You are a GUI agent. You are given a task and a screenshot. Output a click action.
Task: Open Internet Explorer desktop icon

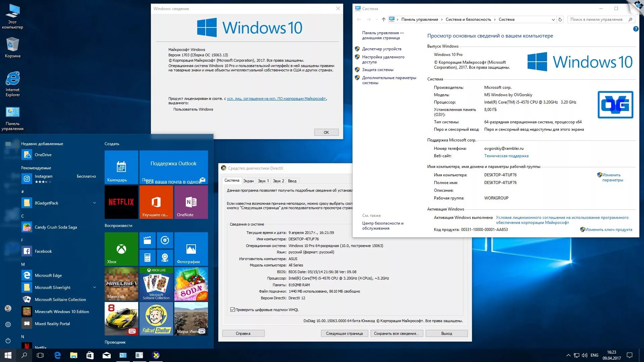pos(12,84)
